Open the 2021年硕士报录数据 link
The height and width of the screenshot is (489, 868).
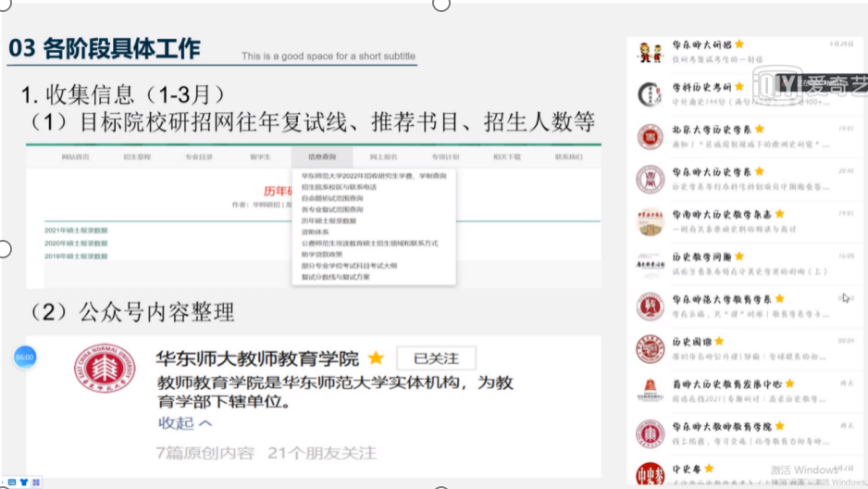[x=76, y=230]
